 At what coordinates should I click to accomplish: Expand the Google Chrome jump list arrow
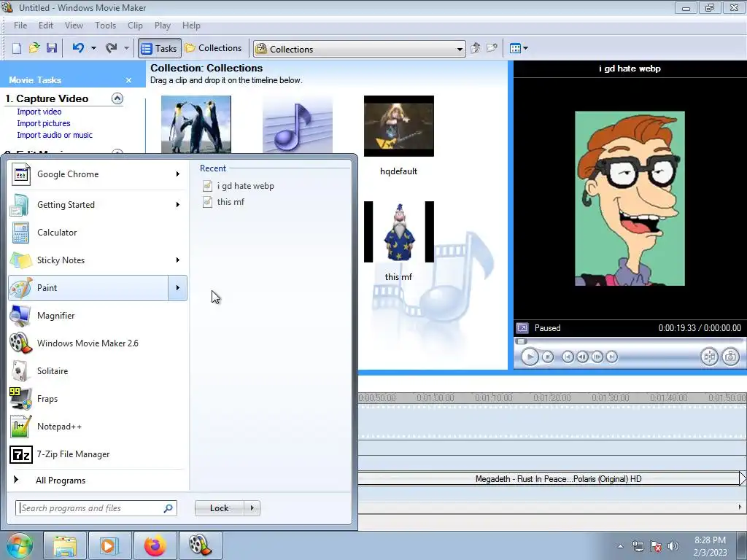(178, 174)
